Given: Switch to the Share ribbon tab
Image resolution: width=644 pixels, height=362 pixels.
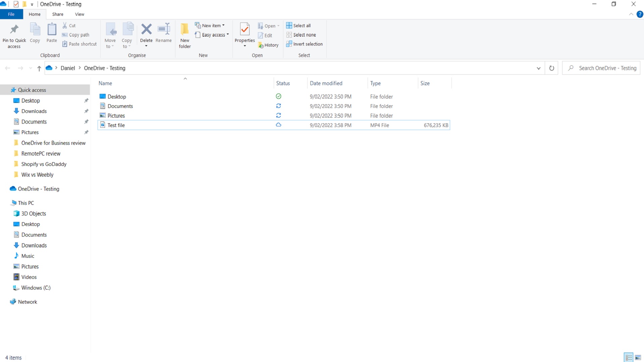Looking at the screenshot, I should [x=58, y=14].
